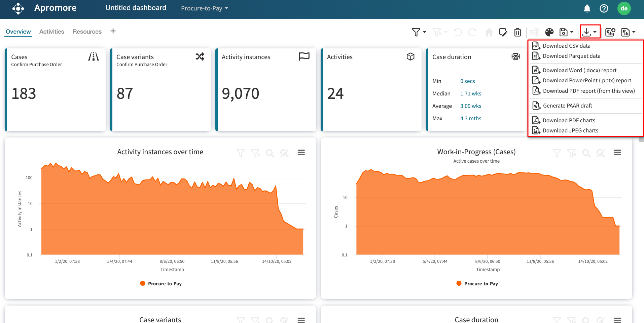
Task: Open the color palette theme icon
Action: (x=549, y=32)
